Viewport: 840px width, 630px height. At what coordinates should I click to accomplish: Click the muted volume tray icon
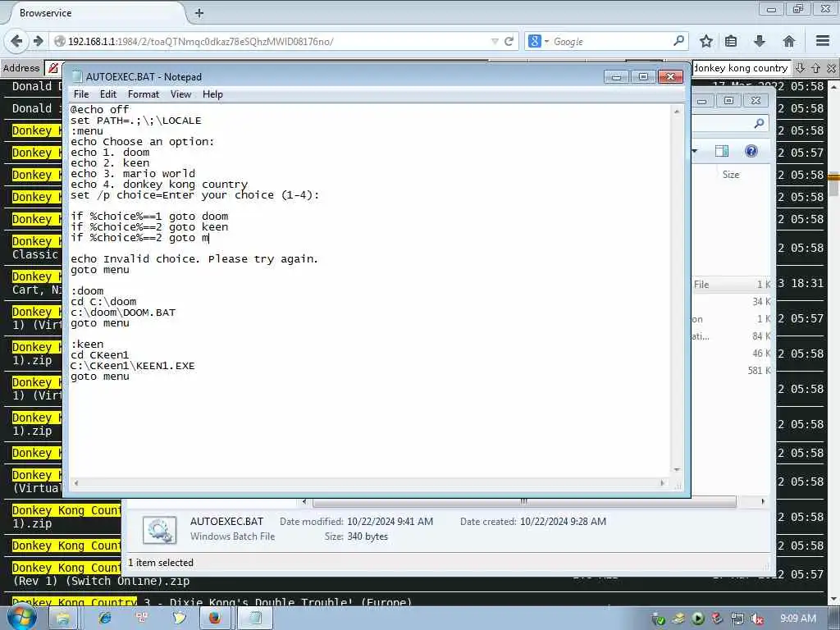[756, 619]
